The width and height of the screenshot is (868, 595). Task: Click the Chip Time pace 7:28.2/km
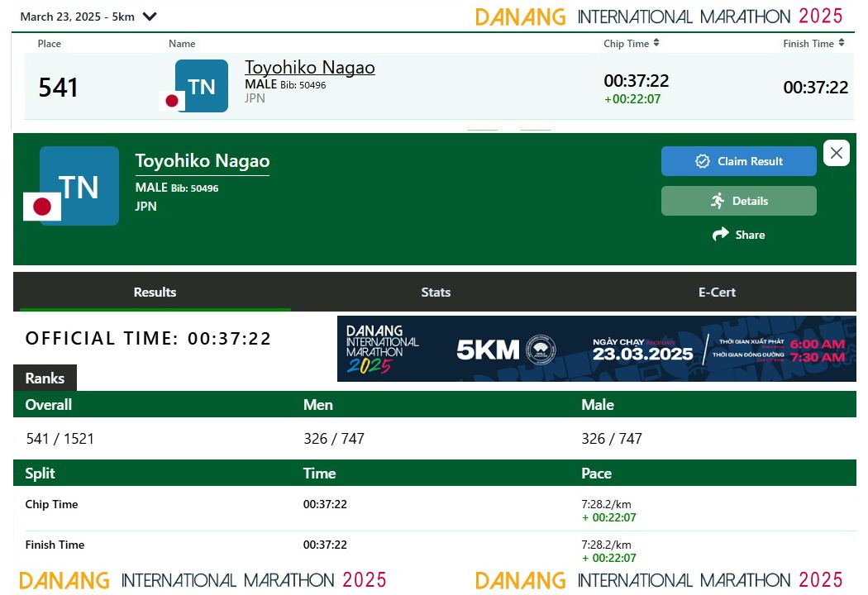(606, 504)
